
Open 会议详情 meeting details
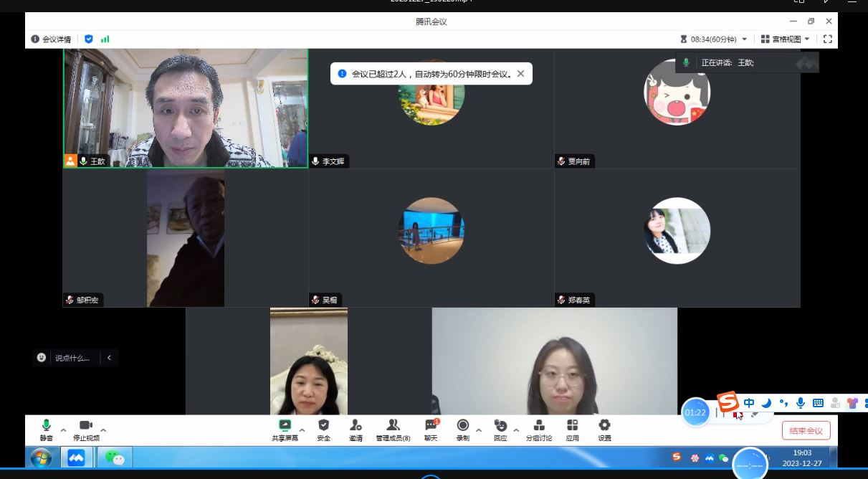point(51,39)
